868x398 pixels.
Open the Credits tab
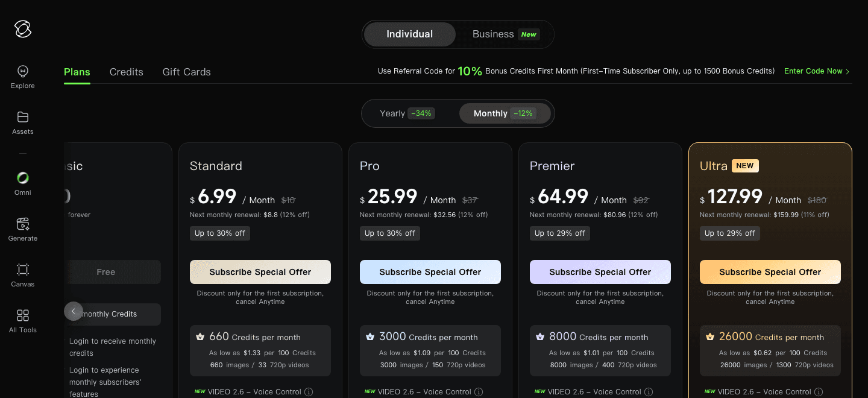(127, 72)
